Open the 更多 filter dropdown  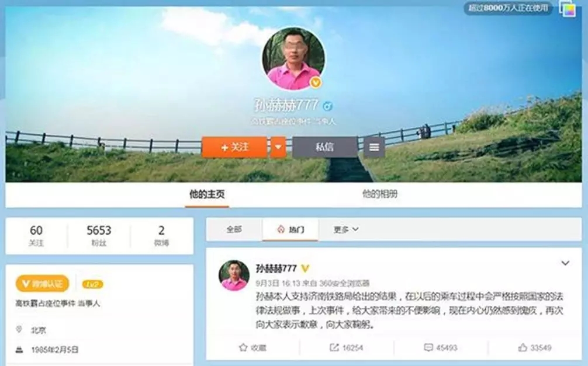[346, 229]
